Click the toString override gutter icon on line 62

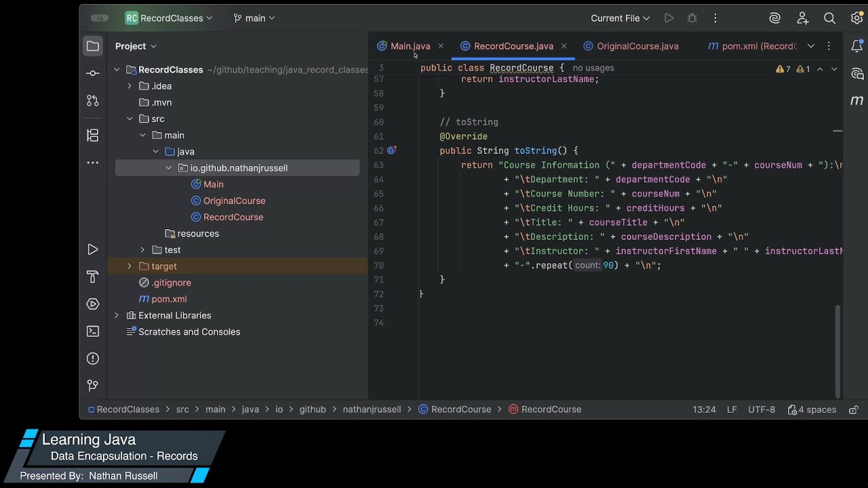click(x=392, y=150)
